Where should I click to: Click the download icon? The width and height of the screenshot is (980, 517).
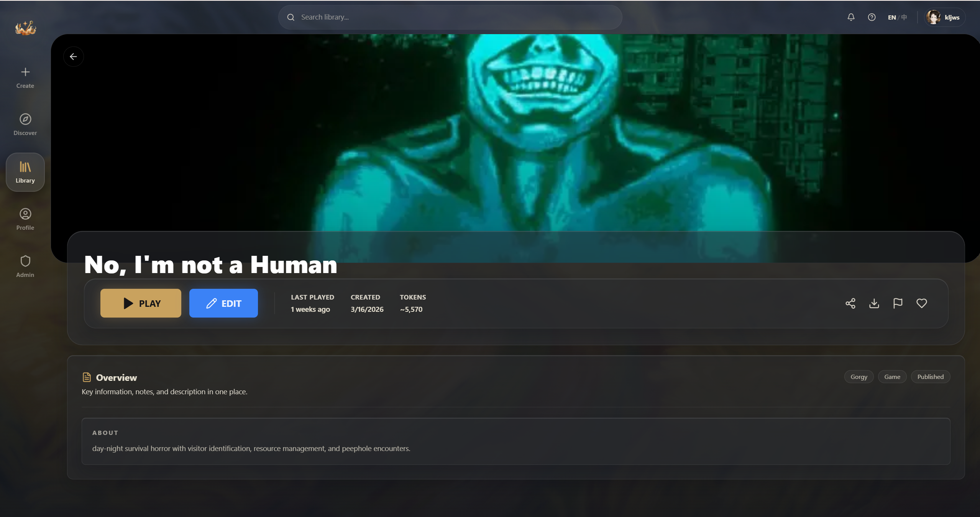coord(874,303)
